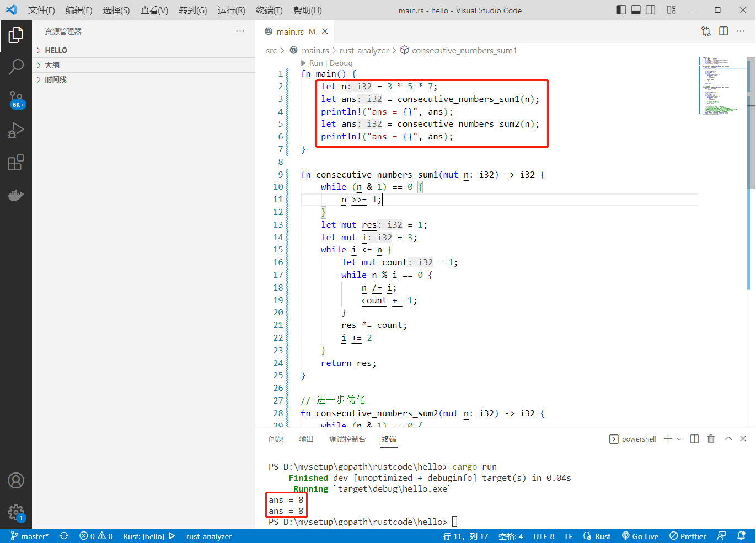
Task: Open the 运行(R) menu
Action: 232,10
